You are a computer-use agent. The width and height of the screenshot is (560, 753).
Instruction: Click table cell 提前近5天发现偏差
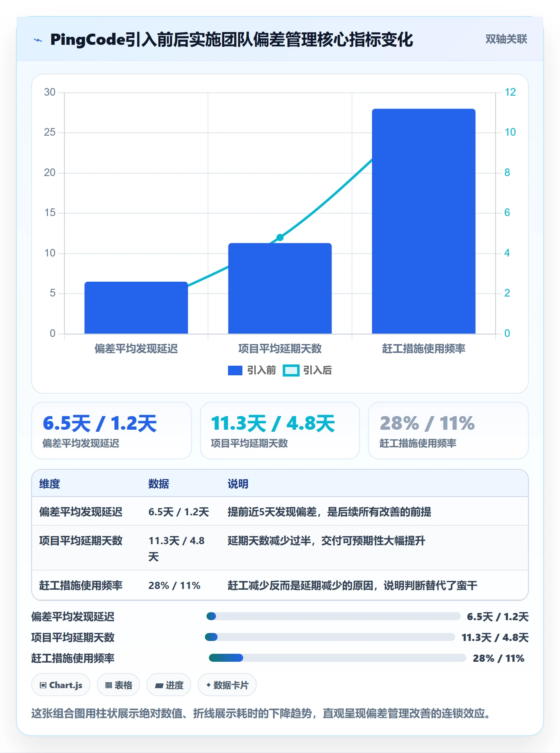[329, 512]
